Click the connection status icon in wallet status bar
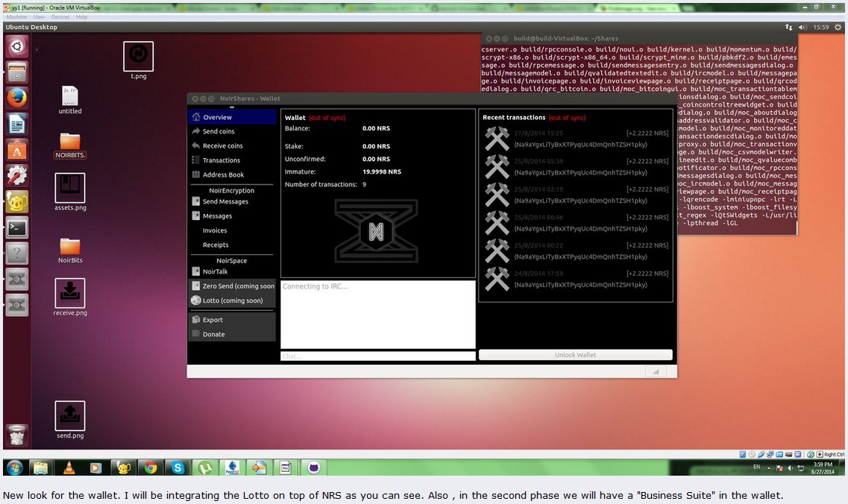Viewport: 848px width, 504px height. (x=656, y=371)
